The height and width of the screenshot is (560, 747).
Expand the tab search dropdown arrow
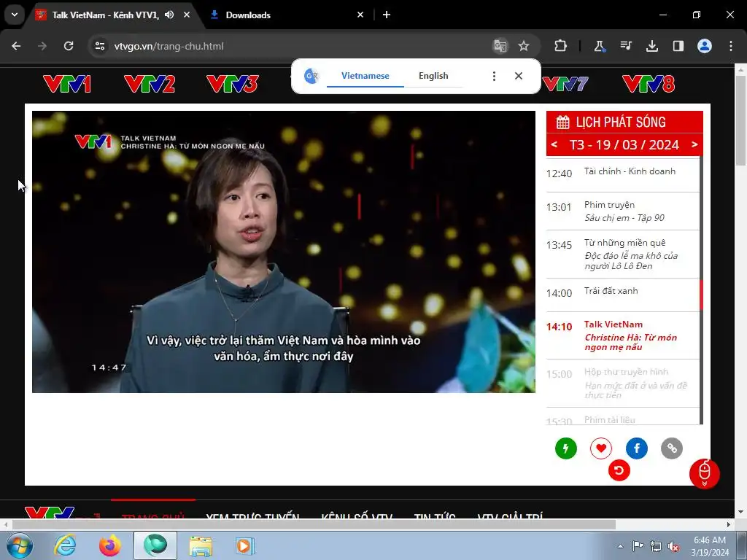coord(15,15)
